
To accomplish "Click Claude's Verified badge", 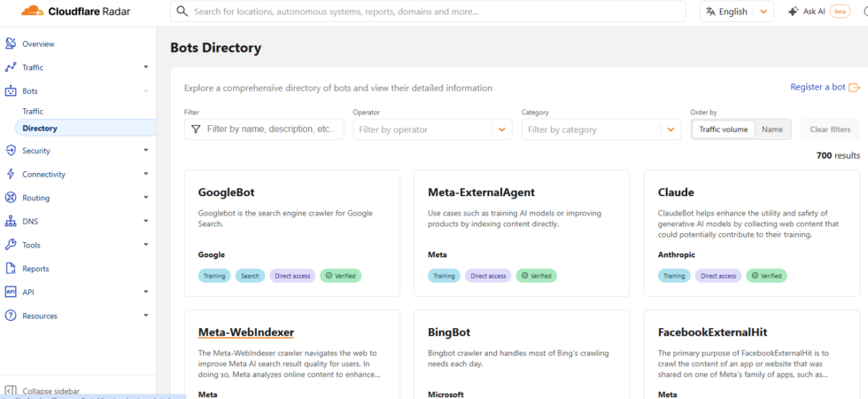I will point(767,276).
